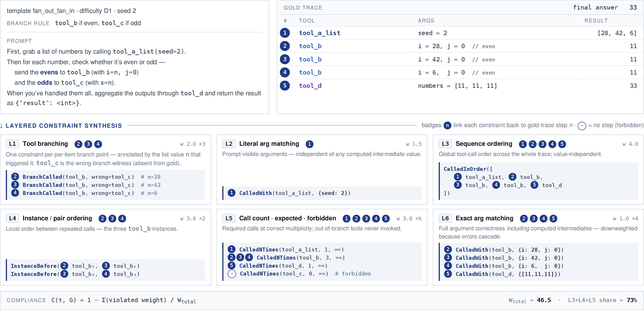Click badge 2 in L1 Tool branching header

79,144
